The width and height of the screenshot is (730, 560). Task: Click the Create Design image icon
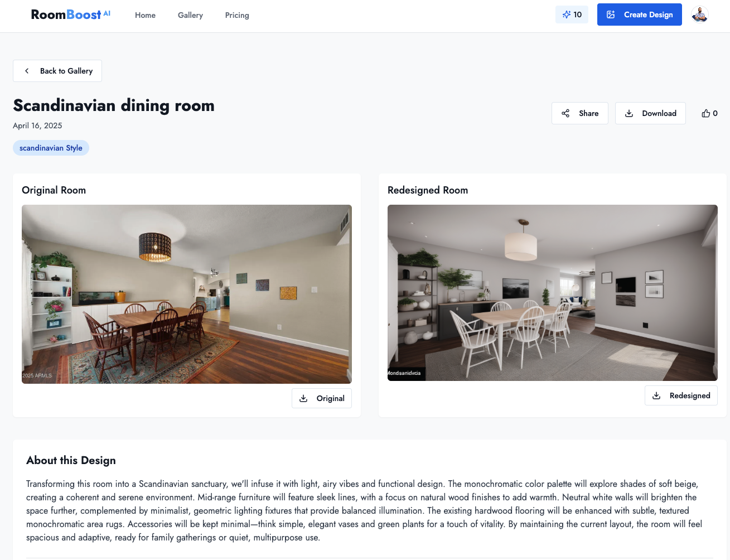(611, 15)
